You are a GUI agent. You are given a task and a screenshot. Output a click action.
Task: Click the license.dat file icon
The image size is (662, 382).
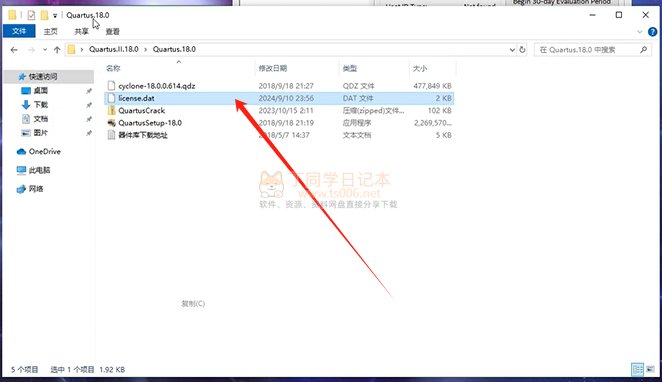click(x=111, y=98)
